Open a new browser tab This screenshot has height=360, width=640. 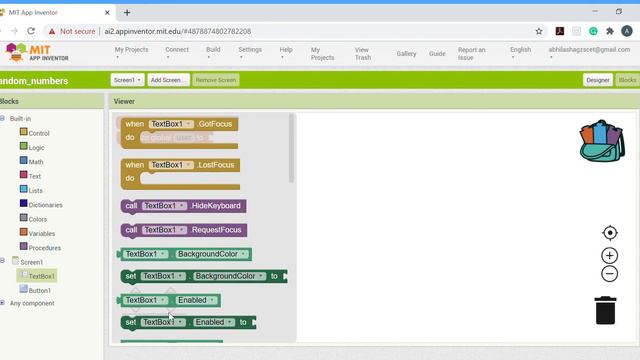pyautogui.click(x=127, y=13)
